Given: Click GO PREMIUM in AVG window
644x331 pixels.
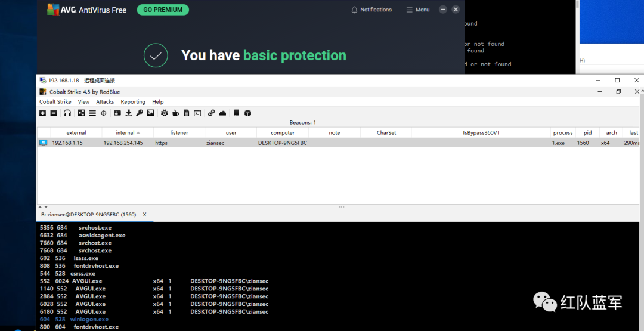Looking at the screenshot, I should (x=163, y=10).
